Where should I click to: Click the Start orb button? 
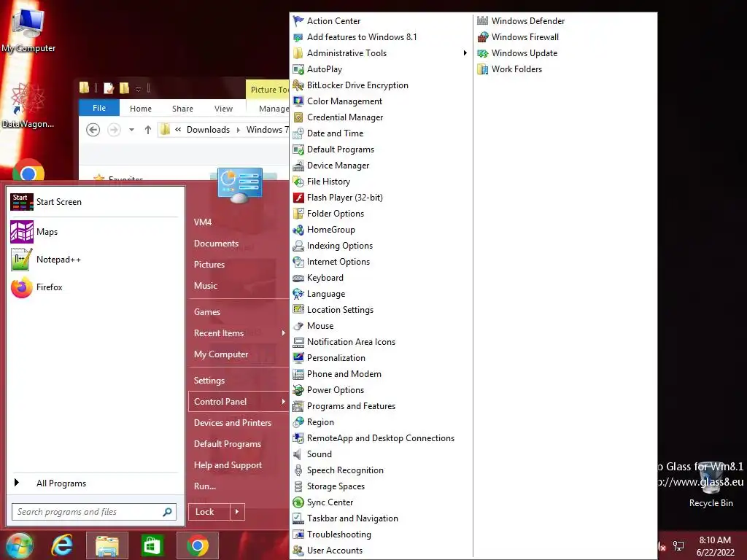point(19,545)
